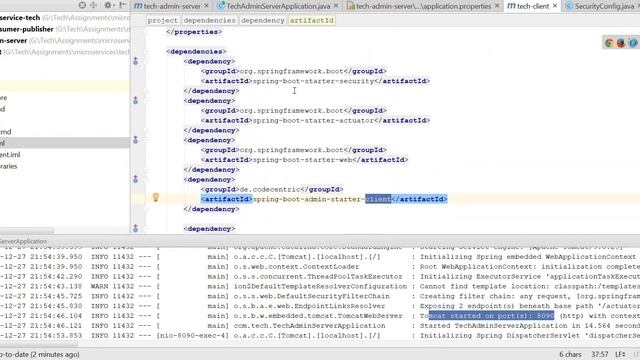This screenshot has width=640, height=360.
Task: Click spring-boot-starter-web artifactId text
Action: tap(302, 160)
